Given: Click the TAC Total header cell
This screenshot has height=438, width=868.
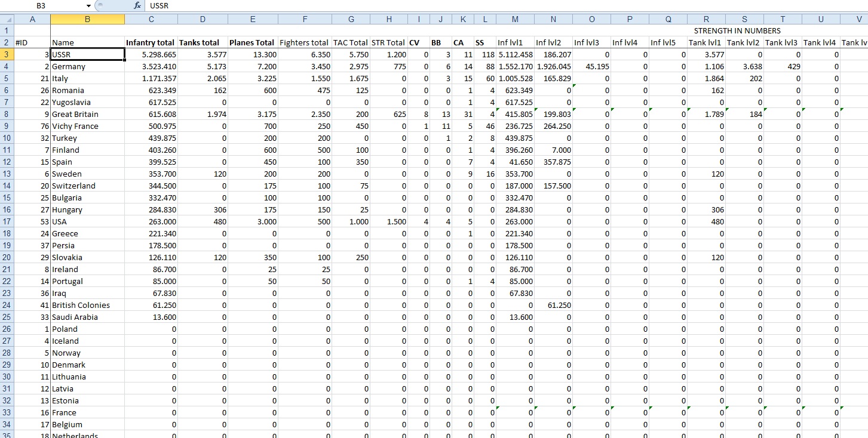Looking at the screenshot, I should coord(351,42).
